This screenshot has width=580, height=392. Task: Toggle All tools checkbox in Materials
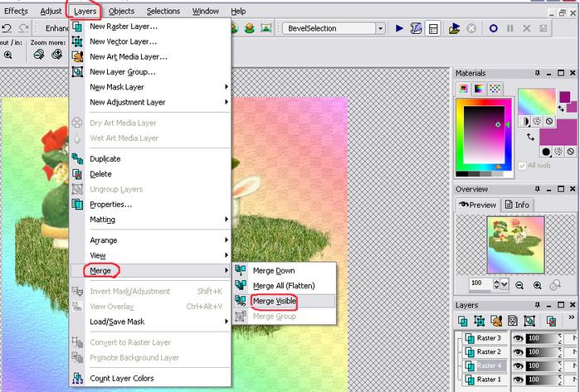pos(522,166)
